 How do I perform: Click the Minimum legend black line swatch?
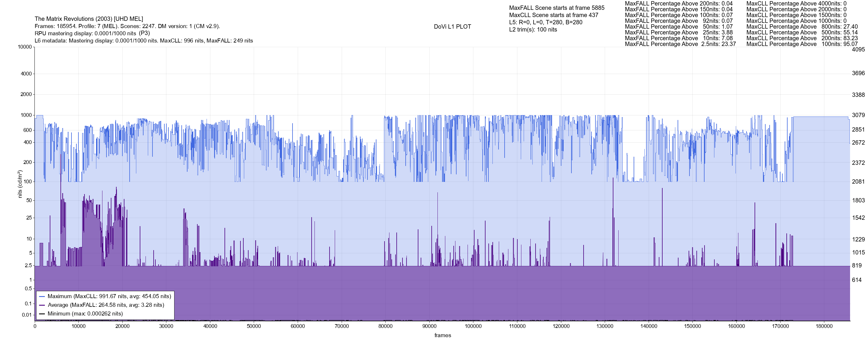(x=42, y=314)
